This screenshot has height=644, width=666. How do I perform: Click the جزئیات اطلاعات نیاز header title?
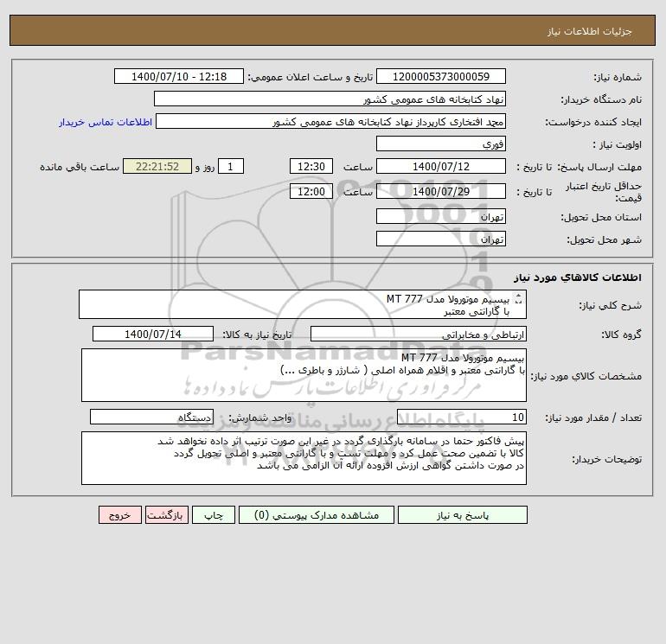[590, 31]
